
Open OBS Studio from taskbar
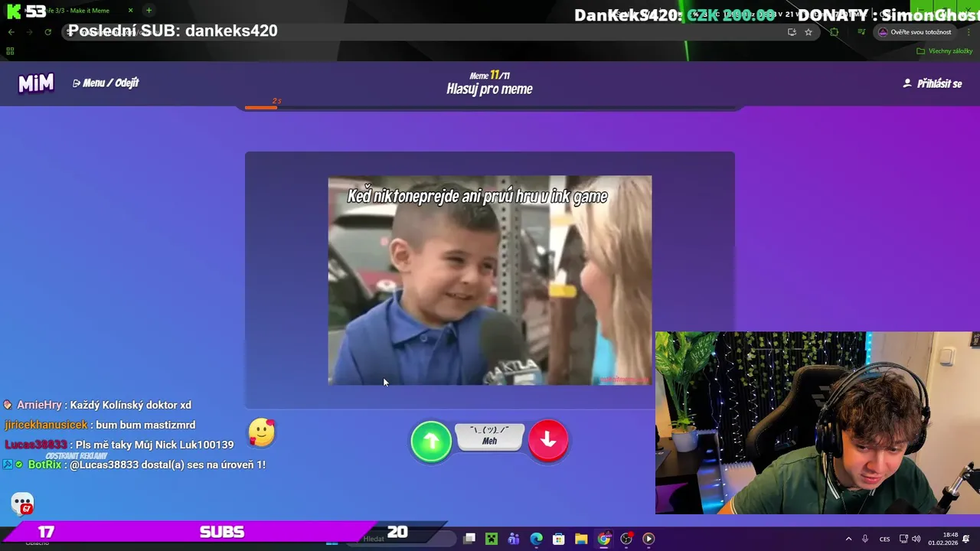626,539
